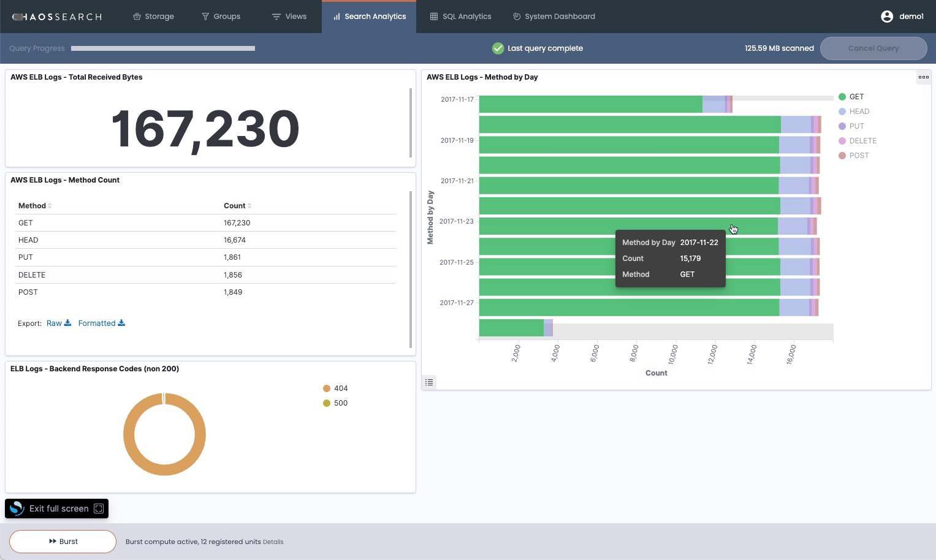Click the demo1 user avatar icon

pyautogui.click(x=887, y=17)
